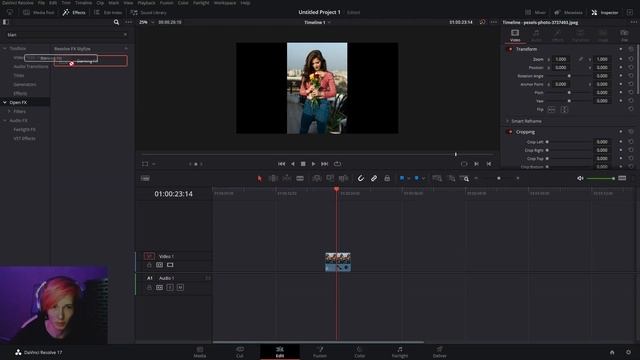640x360 pixels.
Task: Adjust the timeline zoom slider
Action: [499, 178]
